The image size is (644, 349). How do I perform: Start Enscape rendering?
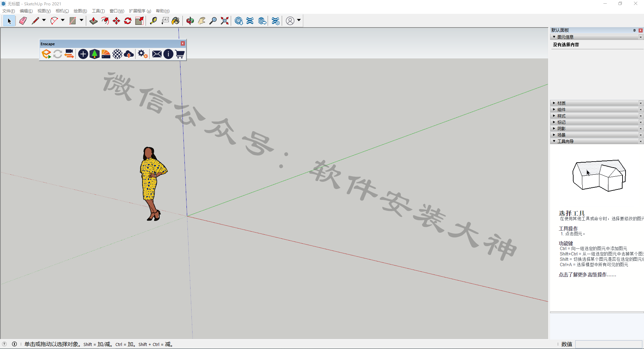pos(46,54)
